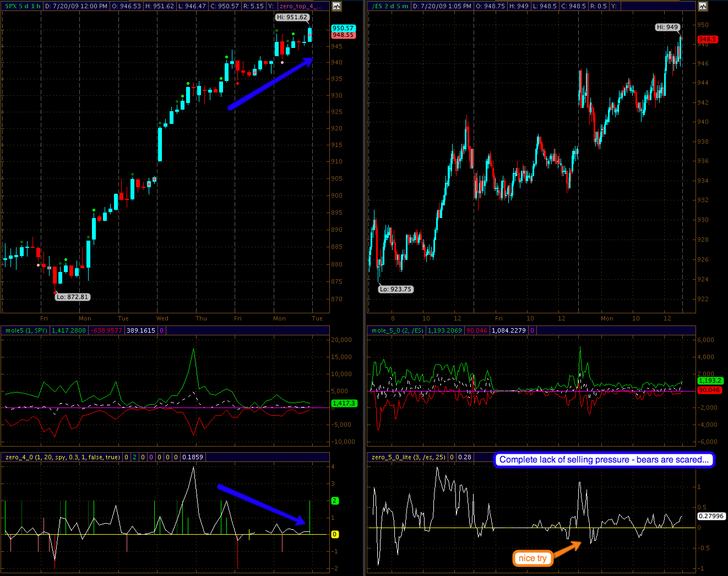Click the green 1,417.3 value tag
The height and width of the screenshot is (576, 728).
coord(344,404)
